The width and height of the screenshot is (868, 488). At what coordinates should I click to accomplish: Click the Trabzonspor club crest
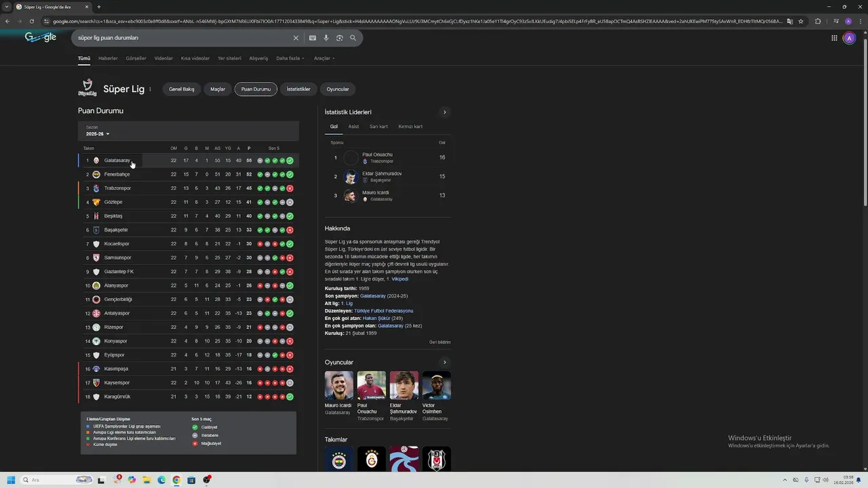pos(96,188)
